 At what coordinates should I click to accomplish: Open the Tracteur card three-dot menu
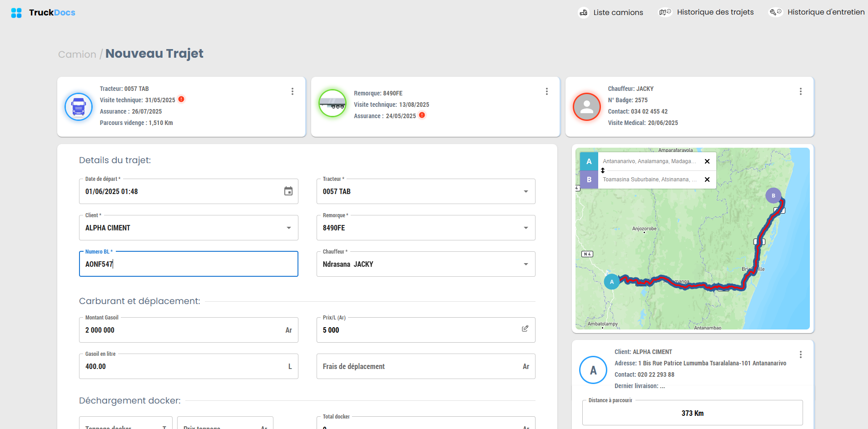(x=293, y=91)
